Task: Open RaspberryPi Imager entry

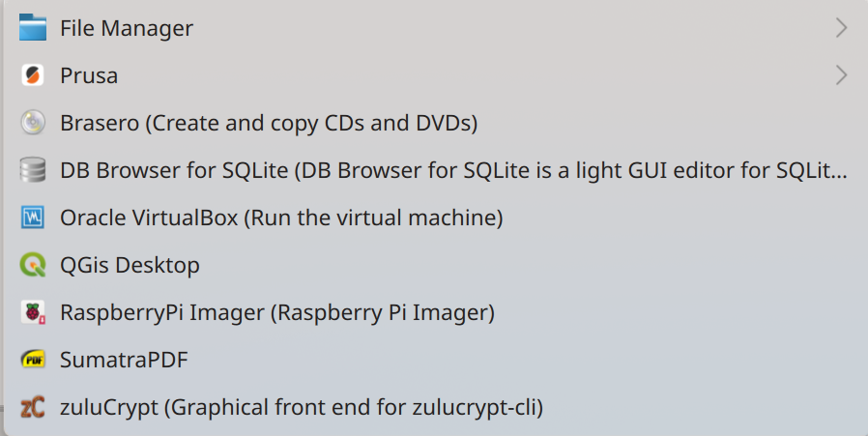Action: tap(434, 312)
